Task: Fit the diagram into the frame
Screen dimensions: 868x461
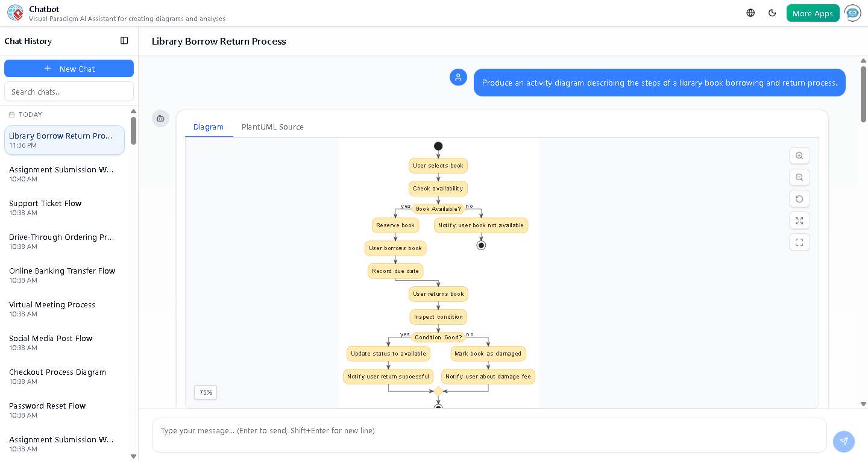Action: 799,242
